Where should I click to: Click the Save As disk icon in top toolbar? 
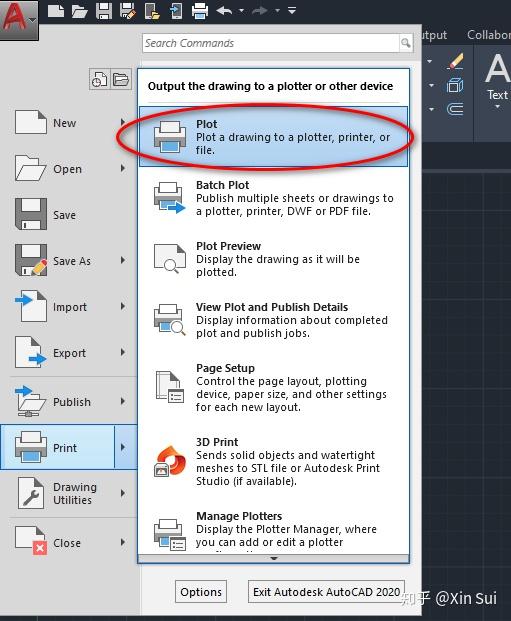point(128,11)
